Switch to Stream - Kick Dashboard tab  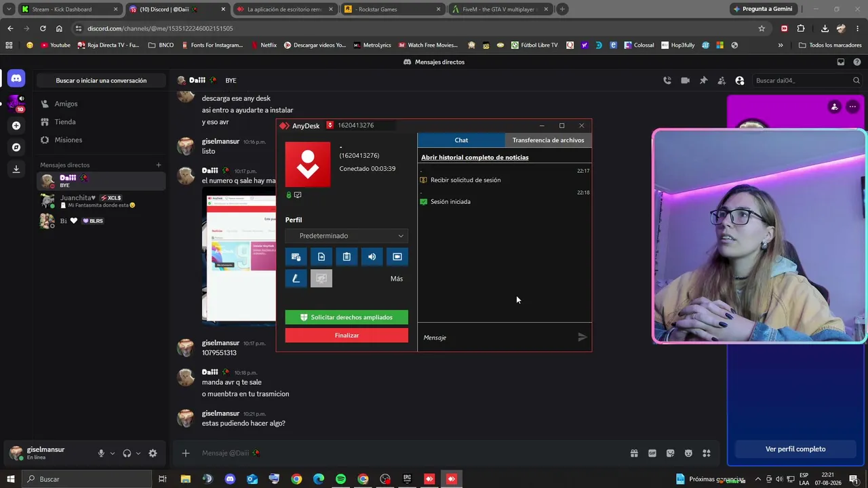[x=69, y=9]
